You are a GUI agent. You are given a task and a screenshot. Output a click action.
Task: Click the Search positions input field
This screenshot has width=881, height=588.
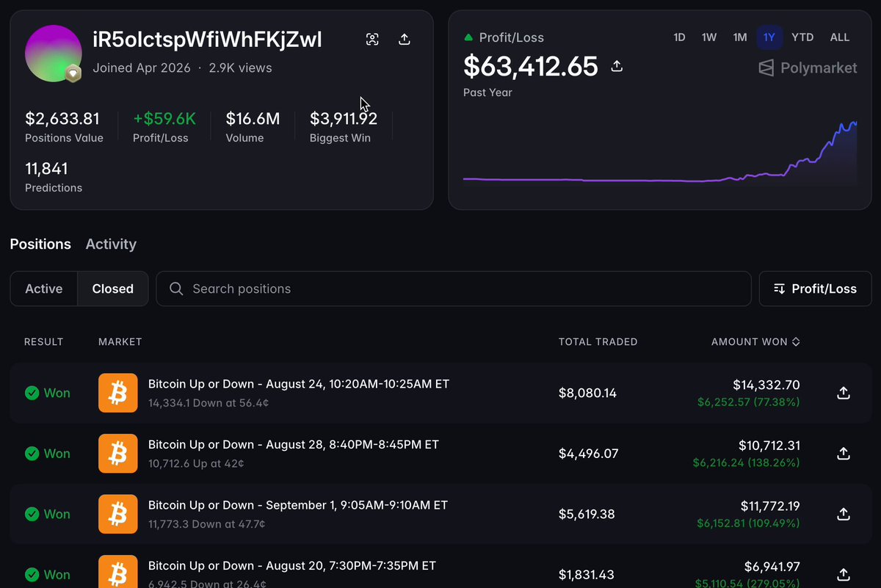(454, 288)
